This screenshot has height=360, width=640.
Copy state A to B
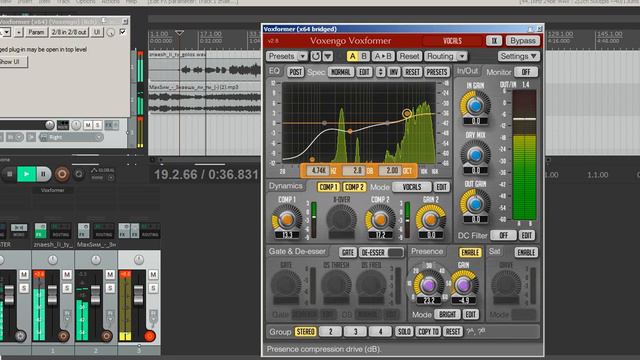coord(383,56)
